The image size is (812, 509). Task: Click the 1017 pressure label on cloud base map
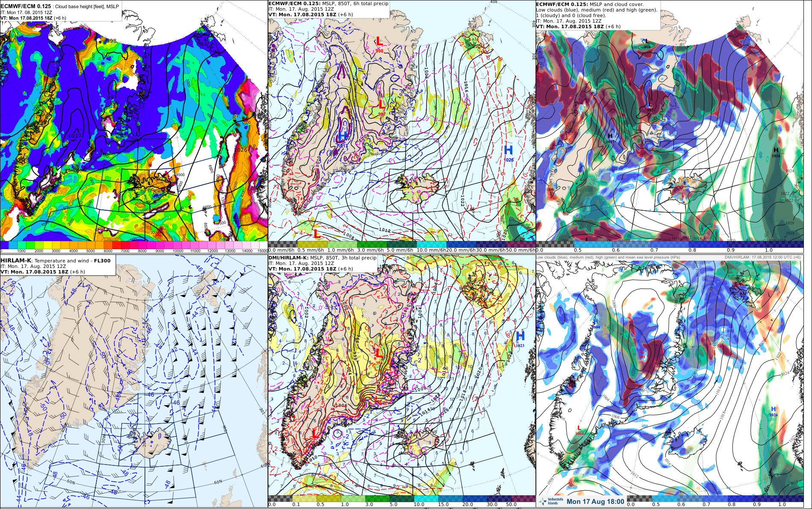tap(74, 135)
